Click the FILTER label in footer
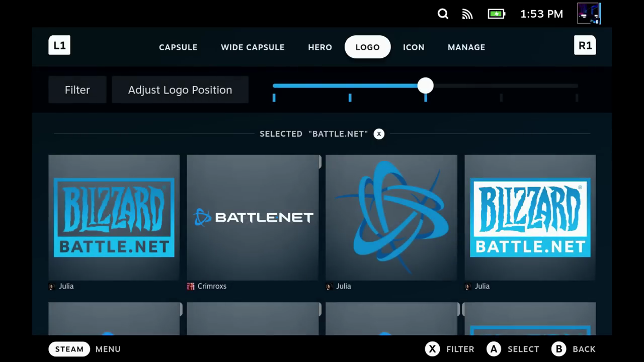Screen dimensions: 644x362 tap(460, 349)
